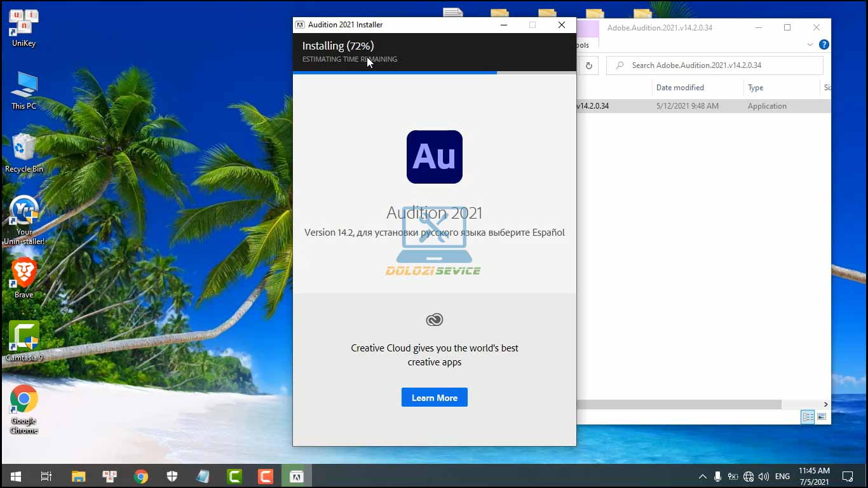This screenshot has width=868, height=488.
Task: Open File Explorer help icon
Action: point(824,44)
